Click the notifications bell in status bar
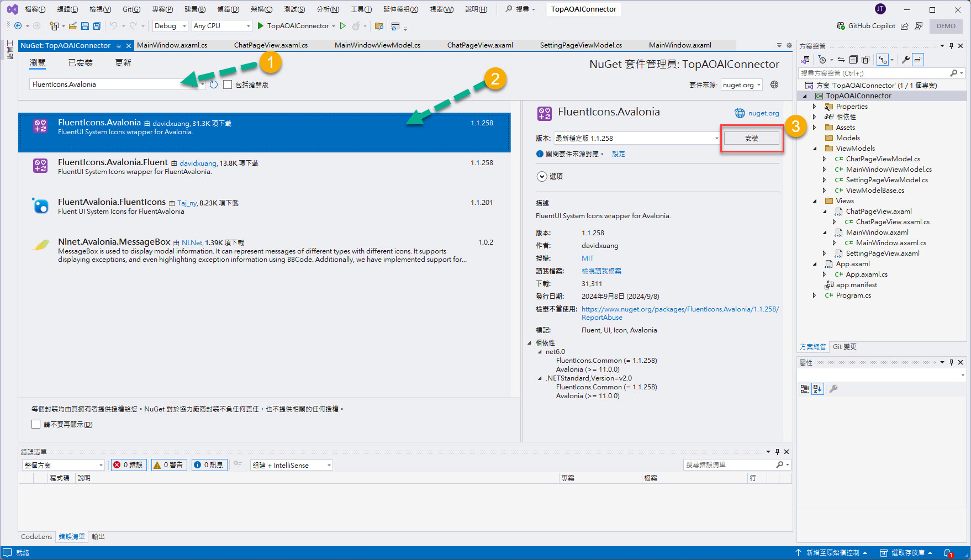971x560 pixels. pyautogui.click(x=948, y=553)
